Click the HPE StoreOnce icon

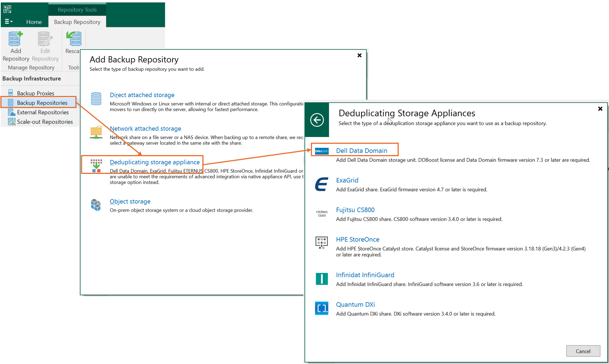[321, 243]
